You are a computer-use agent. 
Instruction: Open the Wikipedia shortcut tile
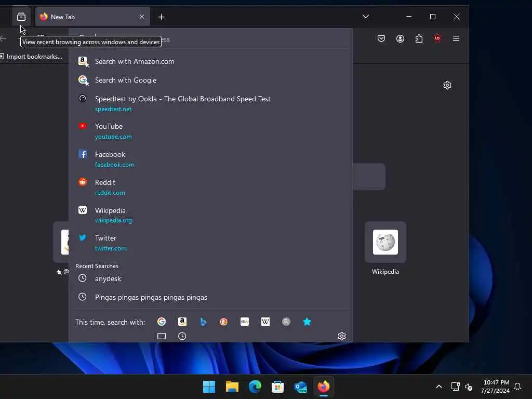(385, 242)
